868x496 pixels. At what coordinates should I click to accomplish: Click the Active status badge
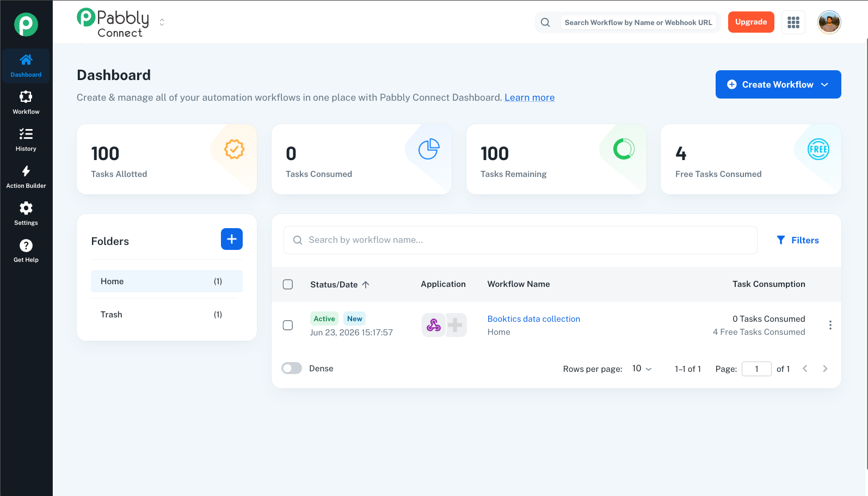click(324, 319)
